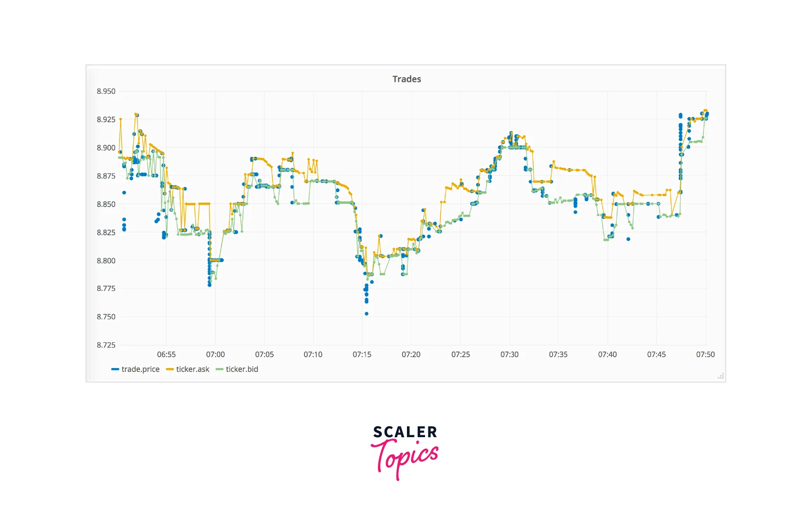Click the 8.900 y-axis label
The width and height of the screenshot is (812, 530).
click(x=106, y=148)
